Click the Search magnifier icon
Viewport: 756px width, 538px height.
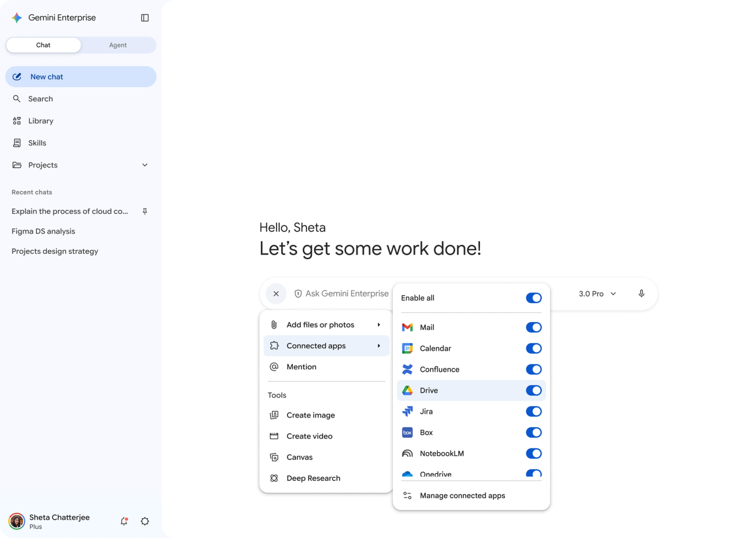[17, 99]
